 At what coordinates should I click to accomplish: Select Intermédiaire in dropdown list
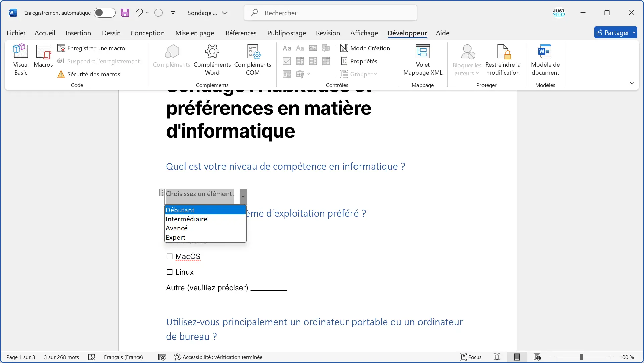(x=205, y=219)
